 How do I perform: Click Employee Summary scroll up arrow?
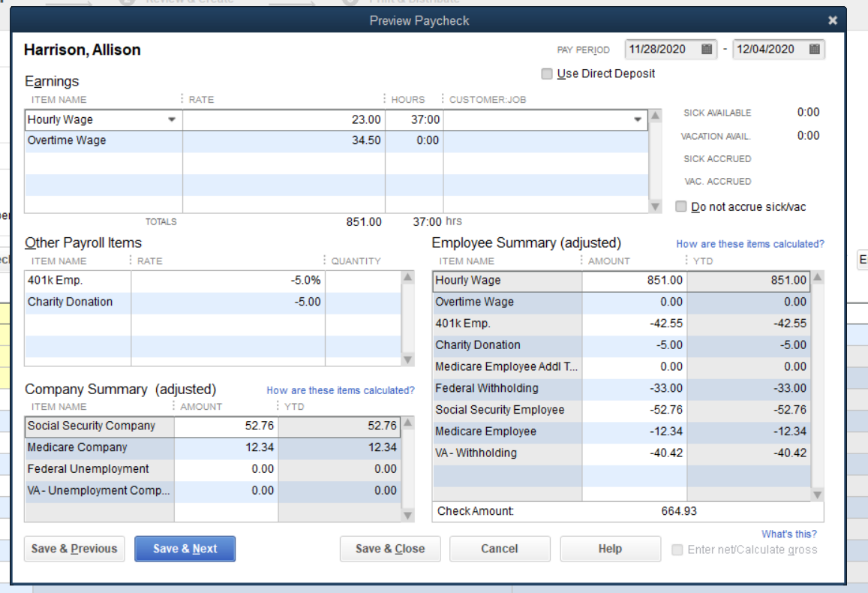pos(818,277)
